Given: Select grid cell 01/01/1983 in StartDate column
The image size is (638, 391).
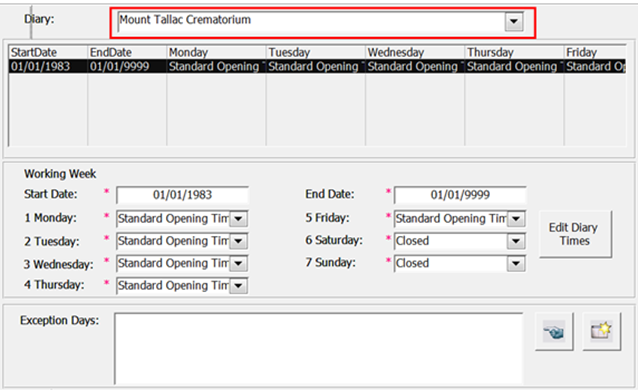Looking at the screenshot, I should coord(48,66).
